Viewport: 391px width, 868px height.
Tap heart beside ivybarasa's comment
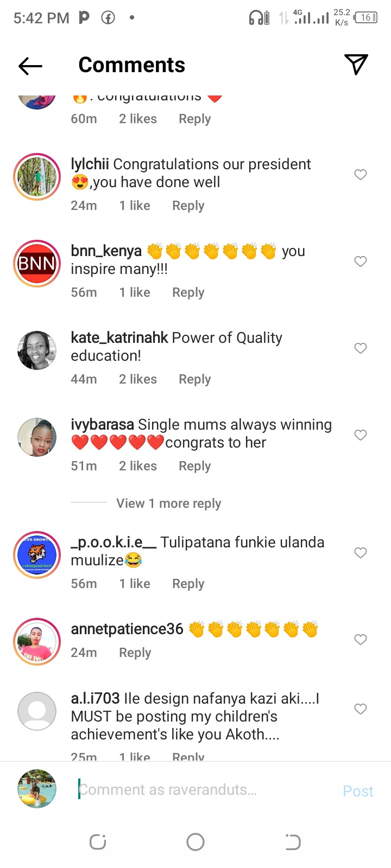click(x=361, y=435)
